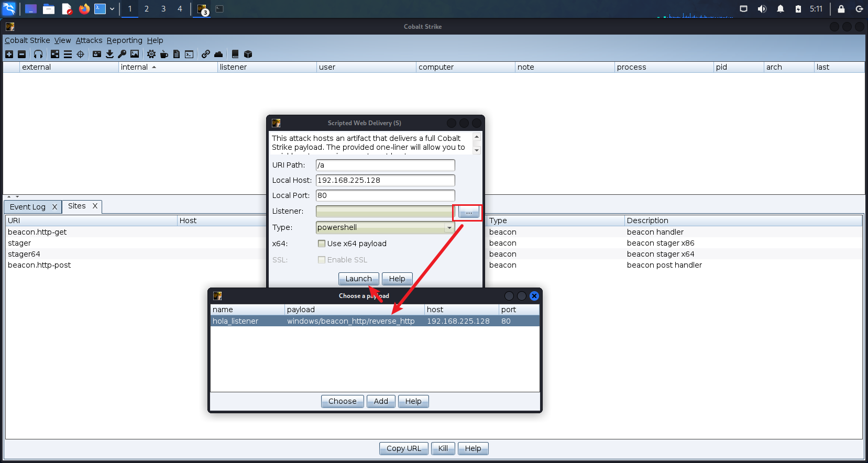Click the Copy URL button
This screenshot has width=868, height=463.
(404, 448)
